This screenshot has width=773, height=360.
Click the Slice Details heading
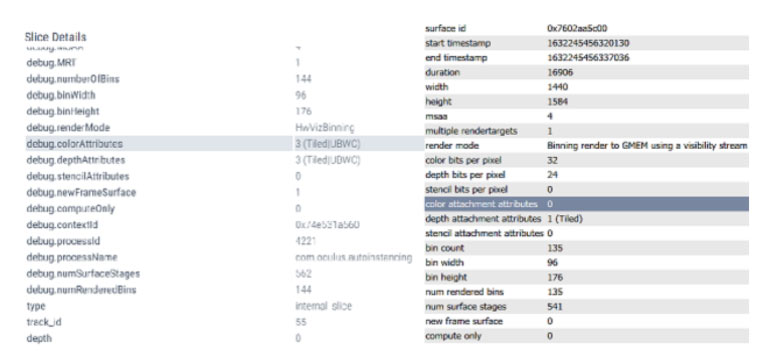click(55, 37)
